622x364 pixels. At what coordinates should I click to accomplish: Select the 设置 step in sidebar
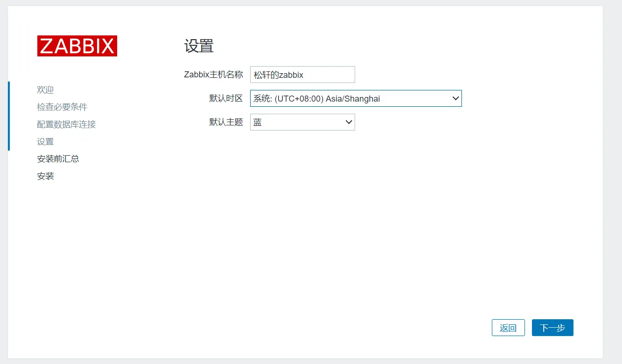tap(45, 142)
